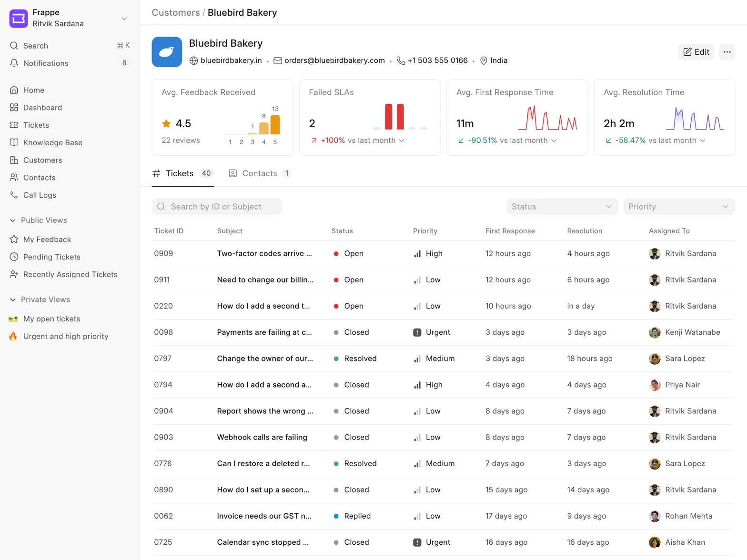Open My Feedback view
The height and width of the screenshot is (560, 747).
tap(70, 240)
